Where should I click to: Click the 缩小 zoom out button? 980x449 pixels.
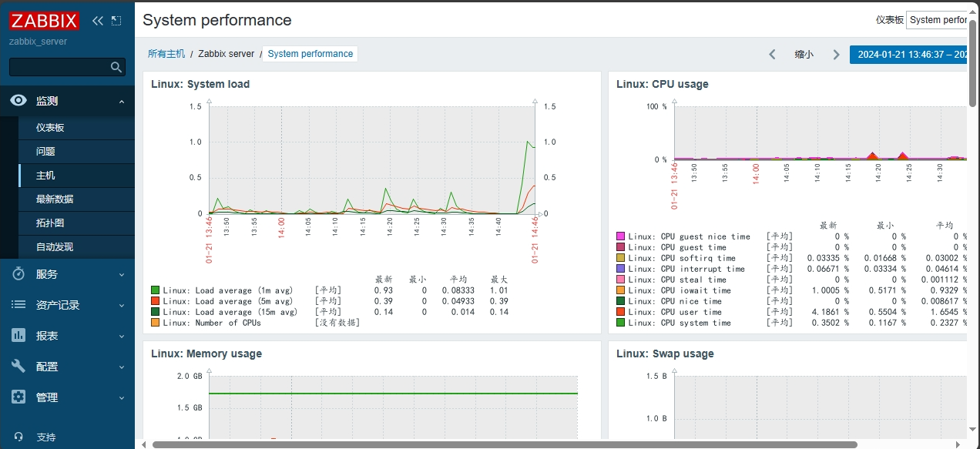pyautogui.click(x=804, y=55)
